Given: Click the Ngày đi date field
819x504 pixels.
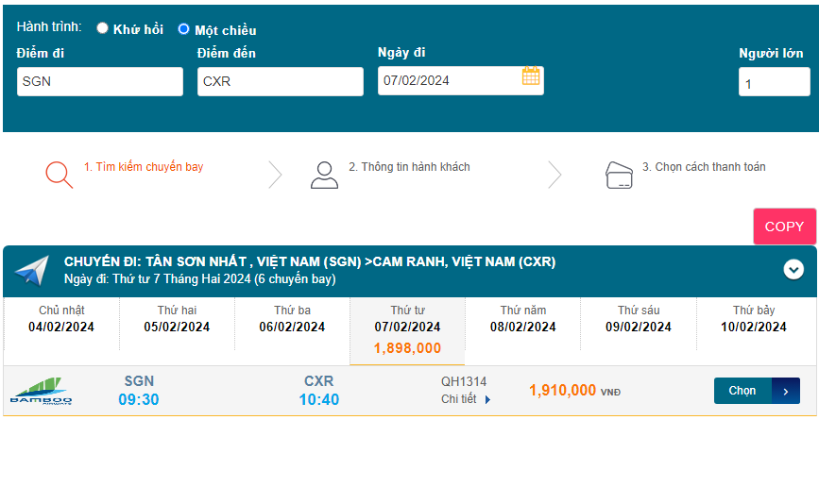Looking at the screenshot, I should (448, 80).
